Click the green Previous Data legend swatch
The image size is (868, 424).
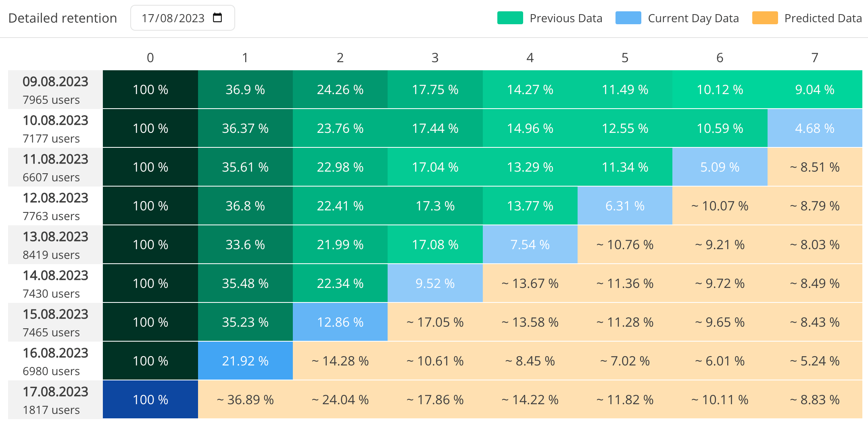pos(509,18)
